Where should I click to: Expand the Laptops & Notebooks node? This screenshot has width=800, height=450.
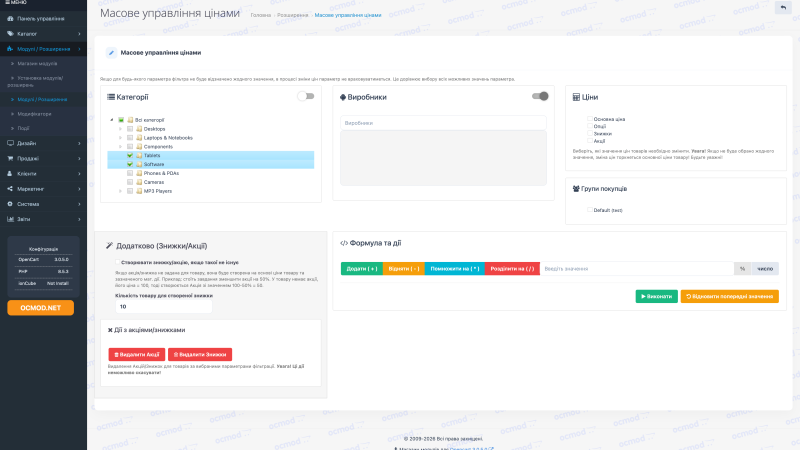(x=120, y=138)
